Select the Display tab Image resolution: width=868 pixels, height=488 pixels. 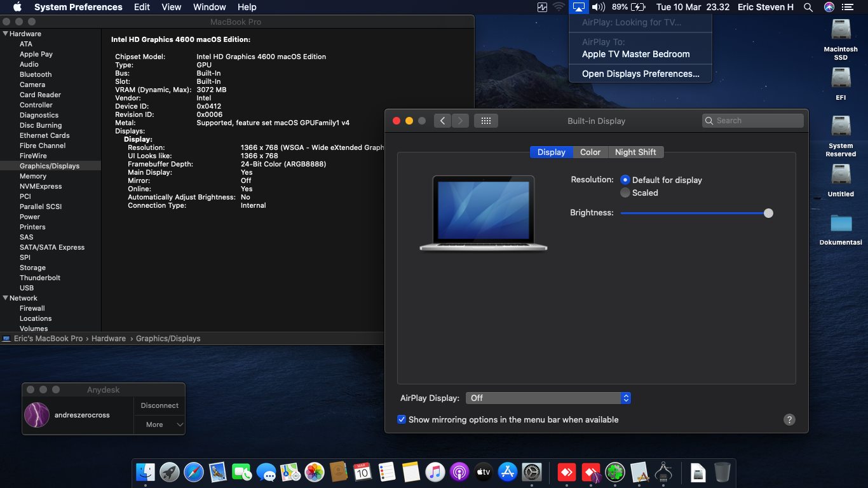(x=552, y=152)
